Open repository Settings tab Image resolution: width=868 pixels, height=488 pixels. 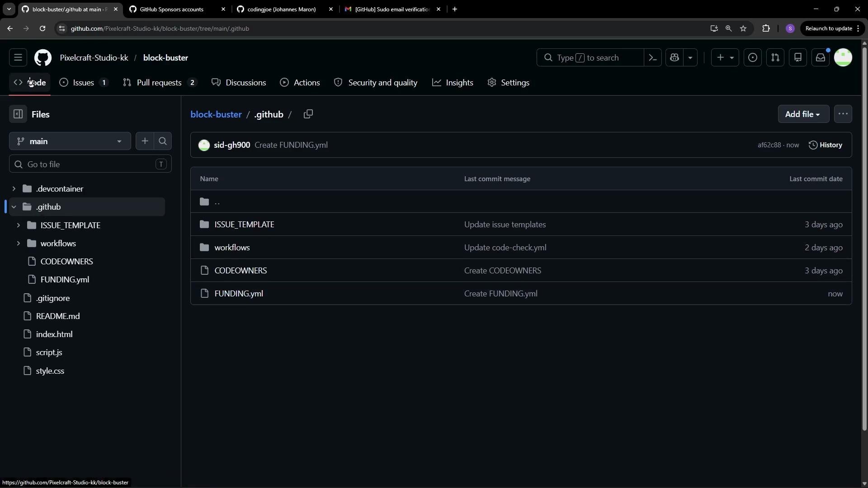[x=509, y=83]
